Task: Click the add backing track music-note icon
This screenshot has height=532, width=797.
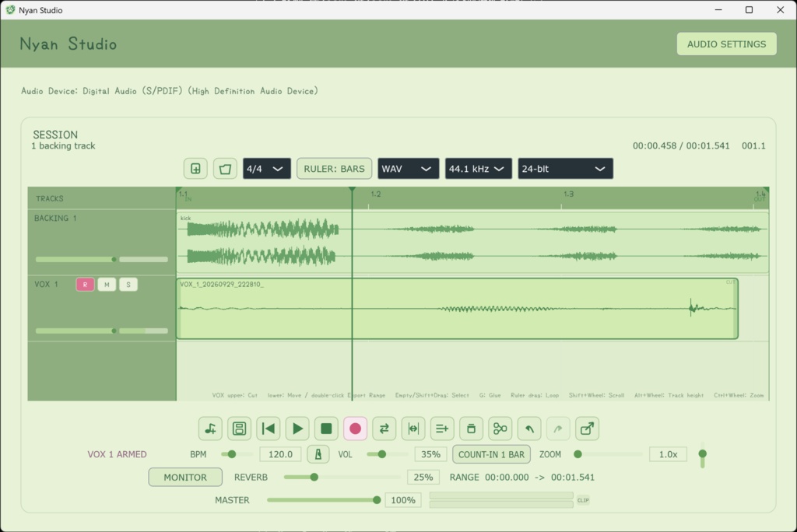Action: (210, 429)
